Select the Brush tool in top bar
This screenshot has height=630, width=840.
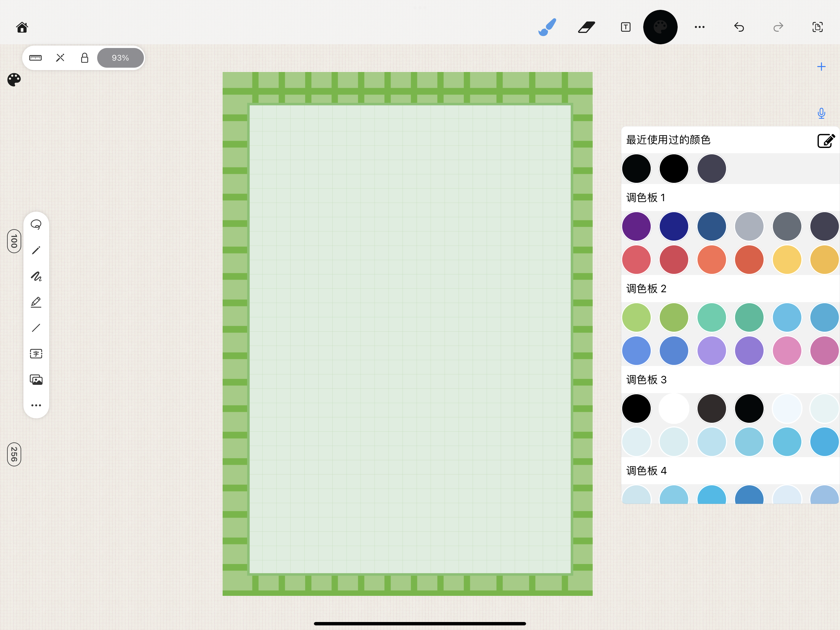coord(547,27)
